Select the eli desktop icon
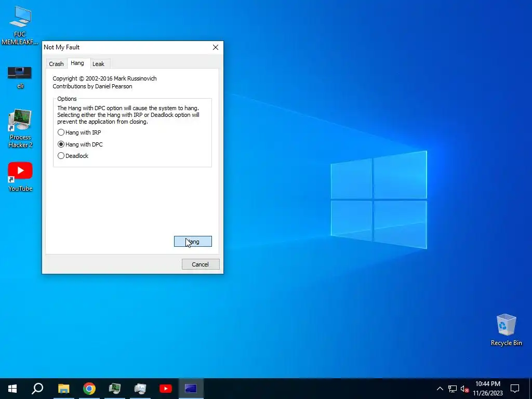Image resolution: width=532 pixels, height=399 pixels. [20, 77]
